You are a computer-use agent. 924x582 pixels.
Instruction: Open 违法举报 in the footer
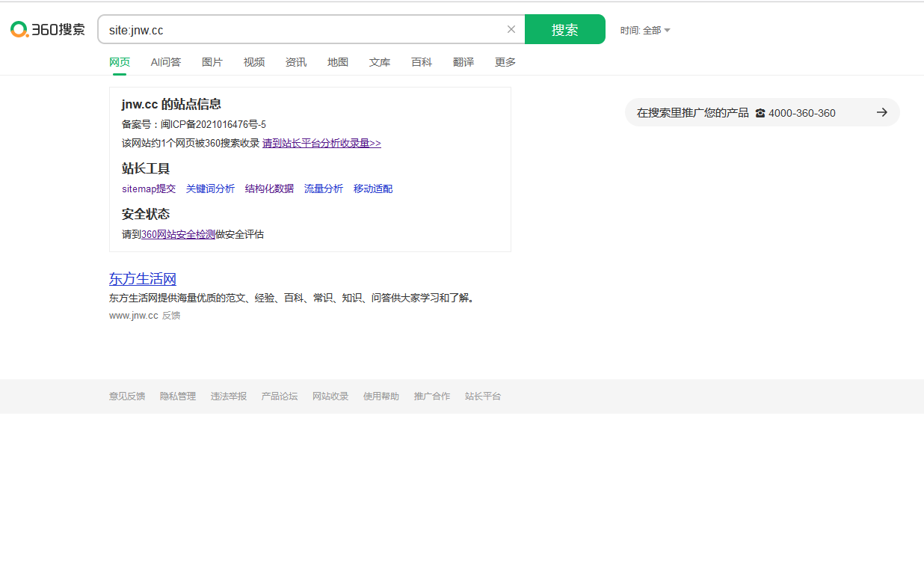(229, 396)
